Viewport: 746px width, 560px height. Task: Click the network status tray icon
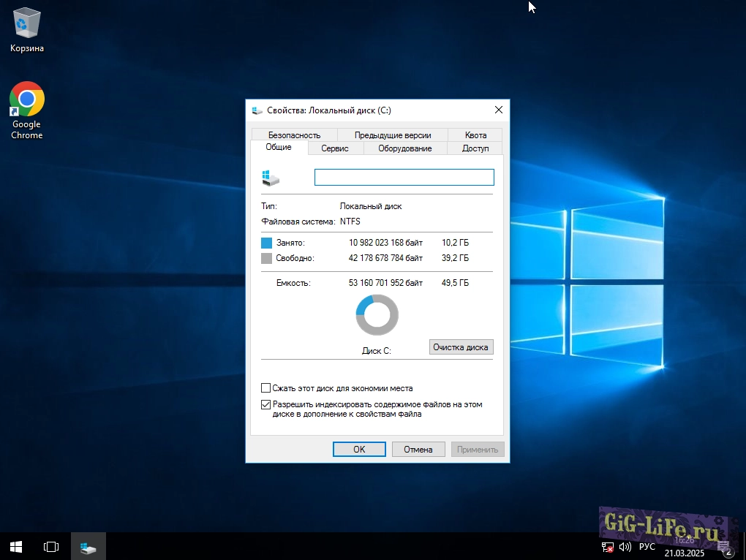point(607,547)
